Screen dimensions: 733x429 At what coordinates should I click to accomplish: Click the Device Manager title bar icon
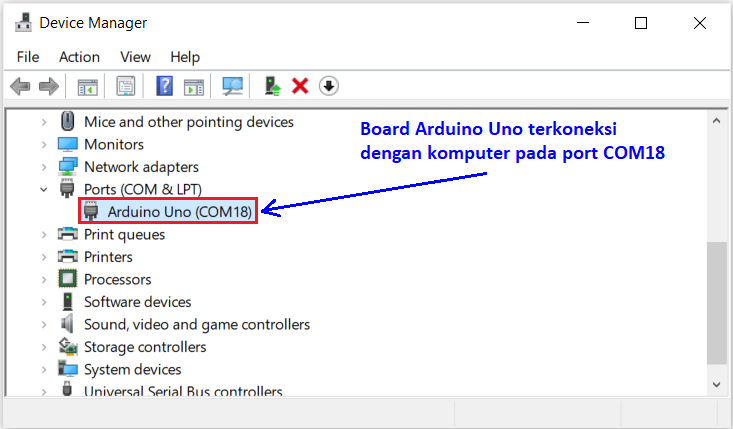click(x=23, y=22)
